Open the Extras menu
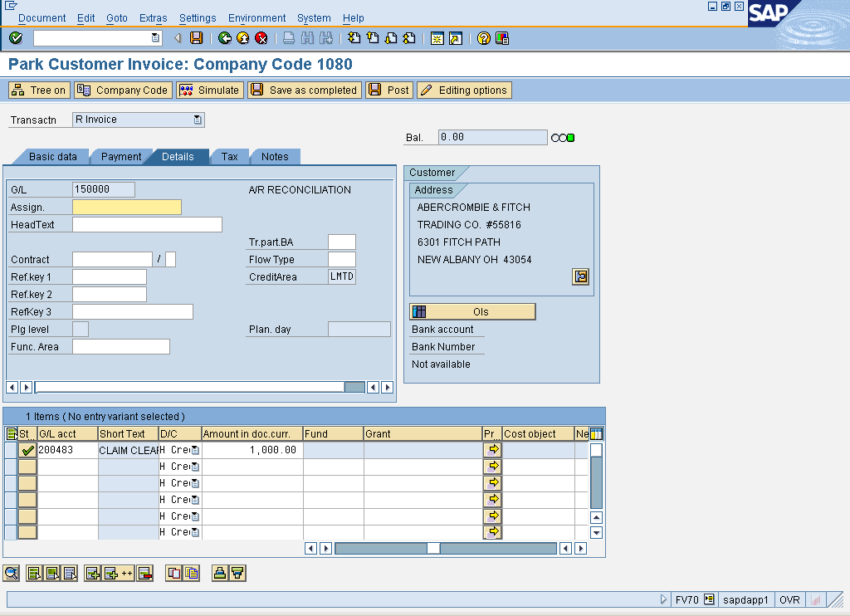This screenshot has width=850, height=616. (x=153, y=18)
